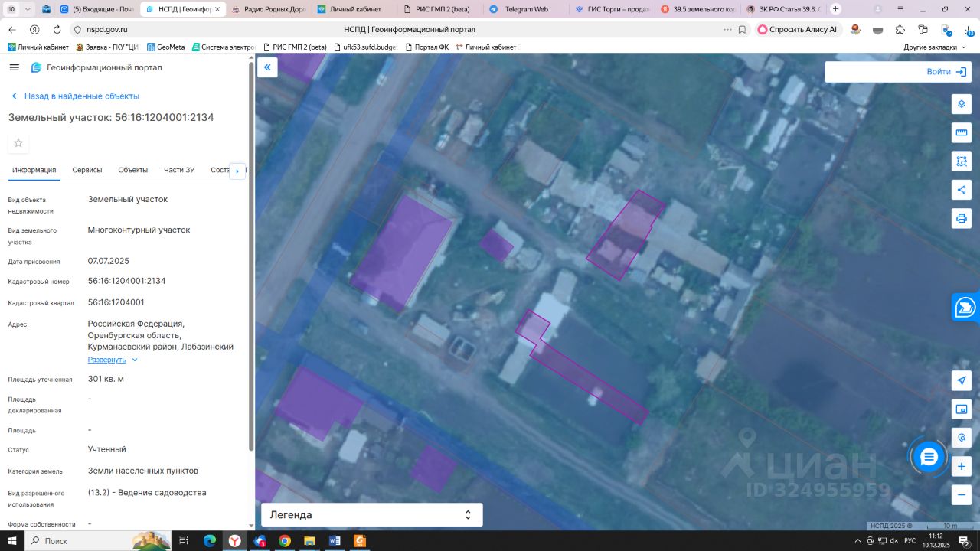Open the Windows Start menu
Viewport: 980px width, 551px height.
click(11, 541)
